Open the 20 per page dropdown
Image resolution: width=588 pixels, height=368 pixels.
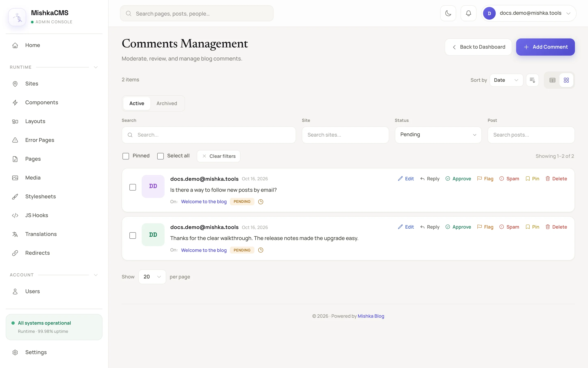pyautogui.click(x=152, y=277)
